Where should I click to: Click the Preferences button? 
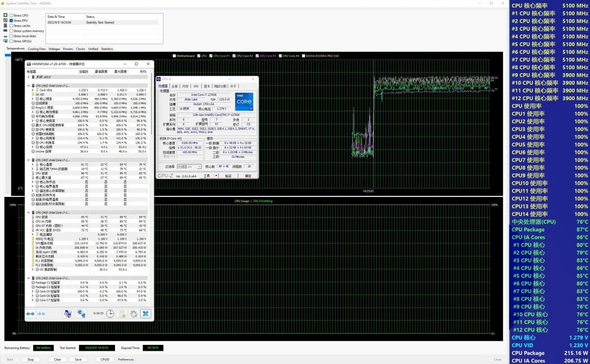coord(126,359)
